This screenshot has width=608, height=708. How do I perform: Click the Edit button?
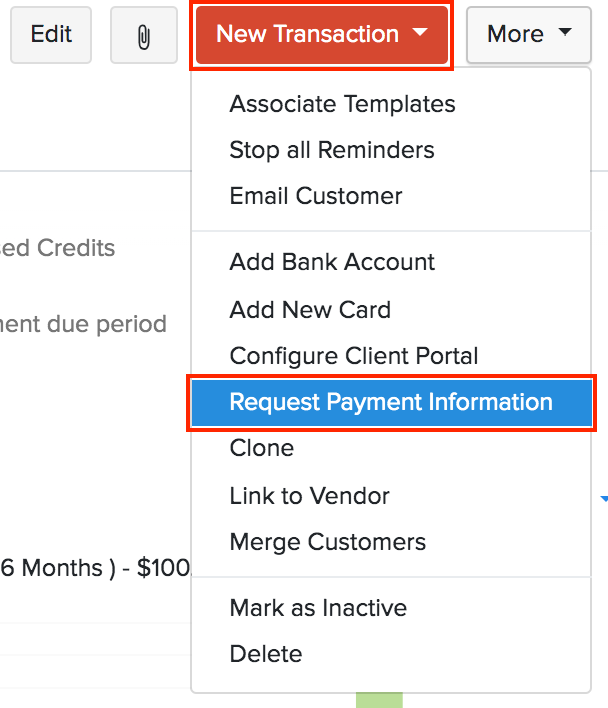coord(51,35)
